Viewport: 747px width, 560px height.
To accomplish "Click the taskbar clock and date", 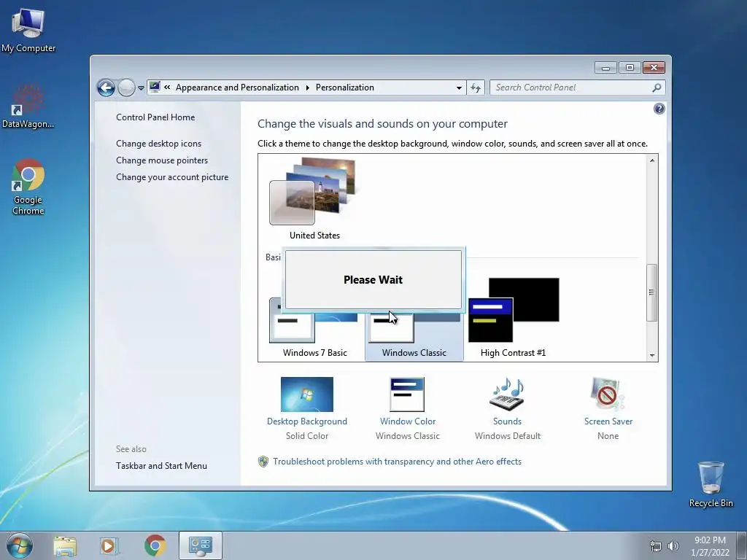I will click(710, 546).
